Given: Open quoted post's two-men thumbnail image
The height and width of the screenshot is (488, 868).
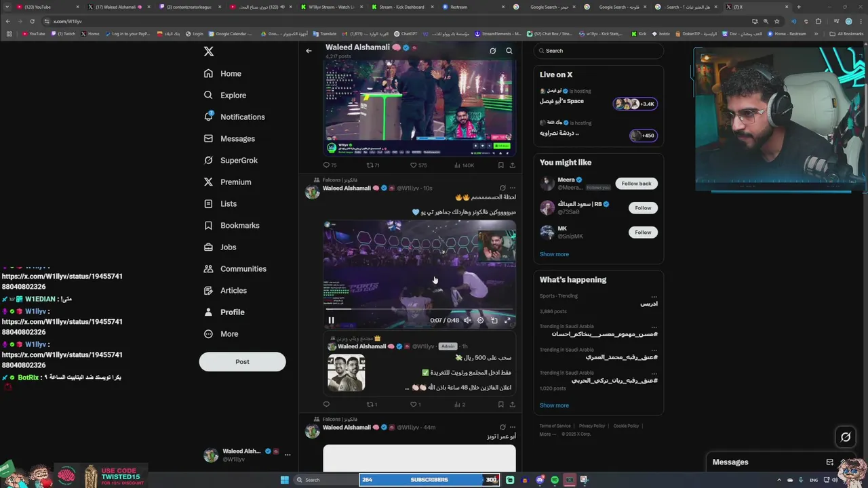Looking at the screenshot, I should (x=346, y=373).
